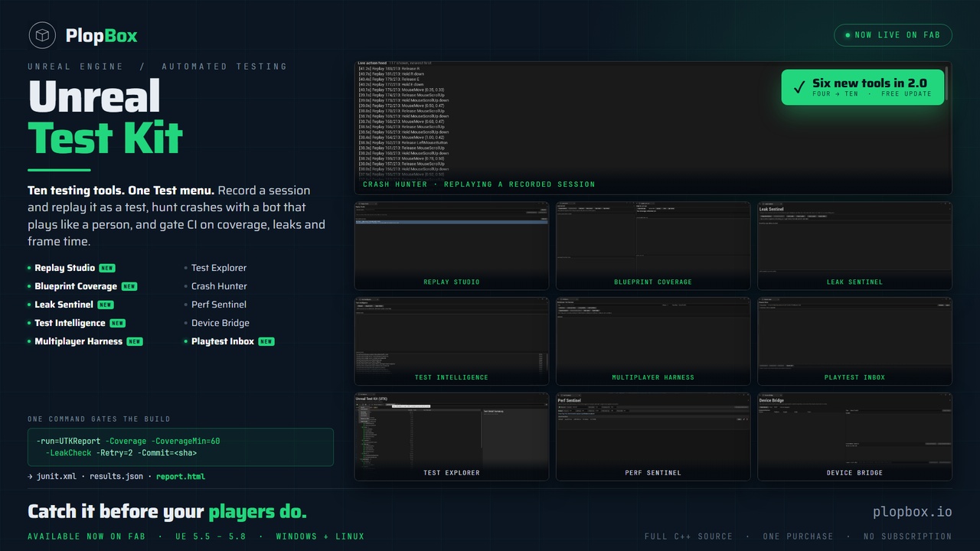Image resolution: width=980 pixels, height=551 pixels.
Task: Click the Now Live on Fab pill
Action: pos(893,35)
